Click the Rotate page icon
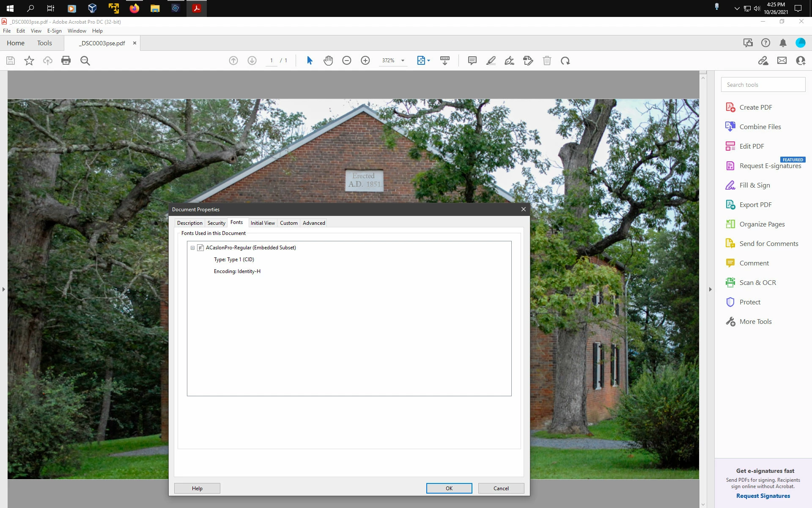The image size is (812, 508). pyautogui.click(x=565, y=61)
